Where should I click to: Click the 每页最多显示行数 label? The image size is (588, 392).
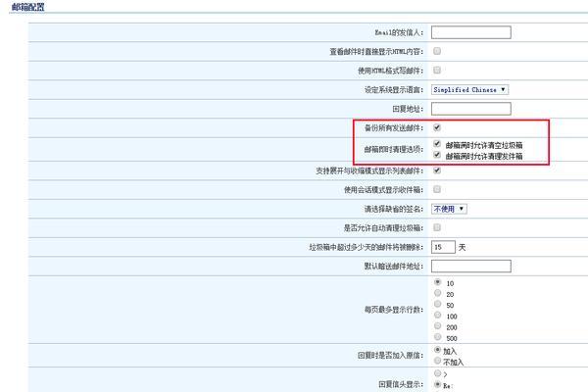(x=394, y=310)
